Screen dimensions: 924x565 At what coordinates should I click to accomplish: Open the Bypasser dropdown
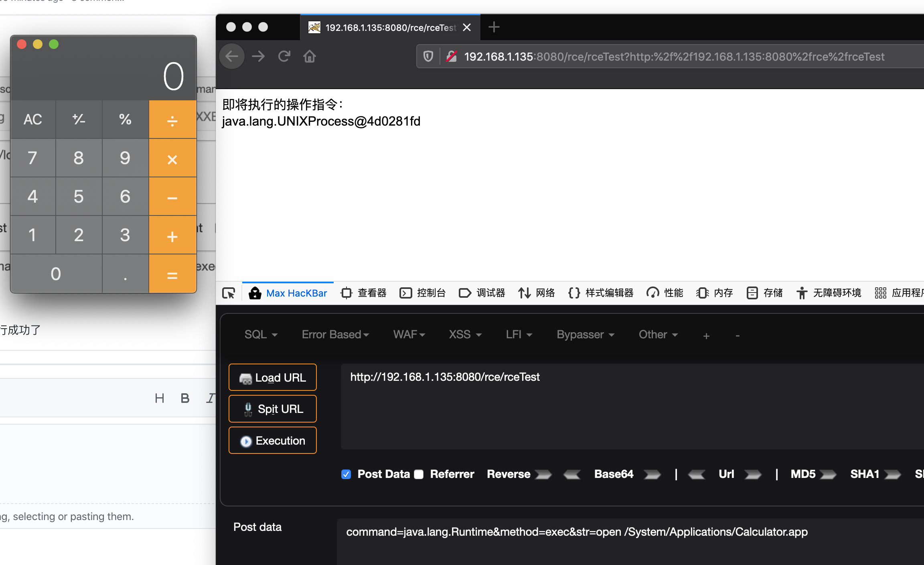point(585,334)
